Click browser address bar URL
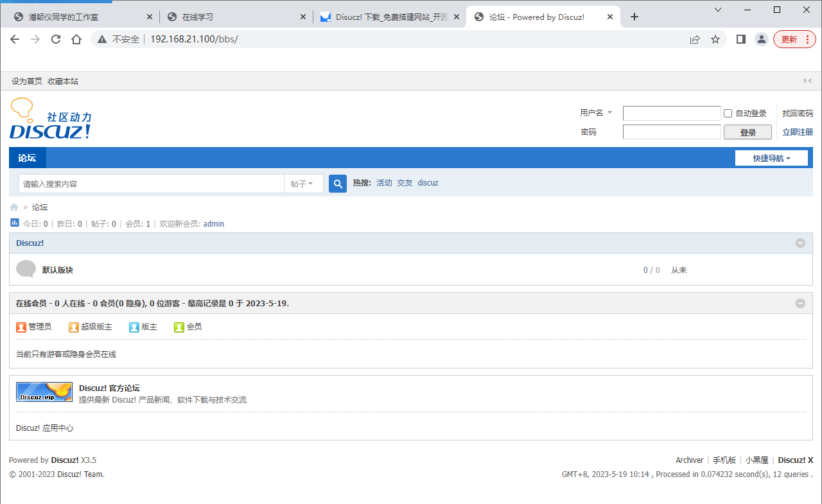 click(194, 39)
